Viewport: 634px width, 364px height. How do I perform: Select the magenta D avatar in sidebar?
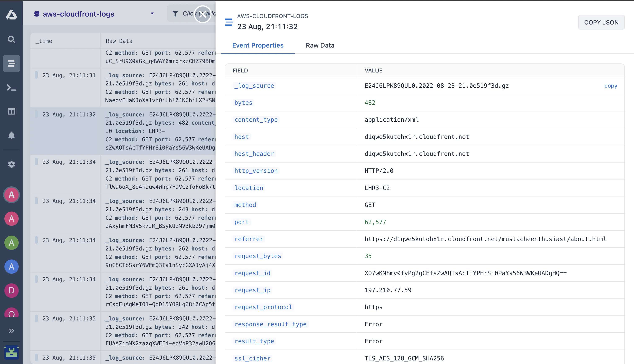(11, 291)
